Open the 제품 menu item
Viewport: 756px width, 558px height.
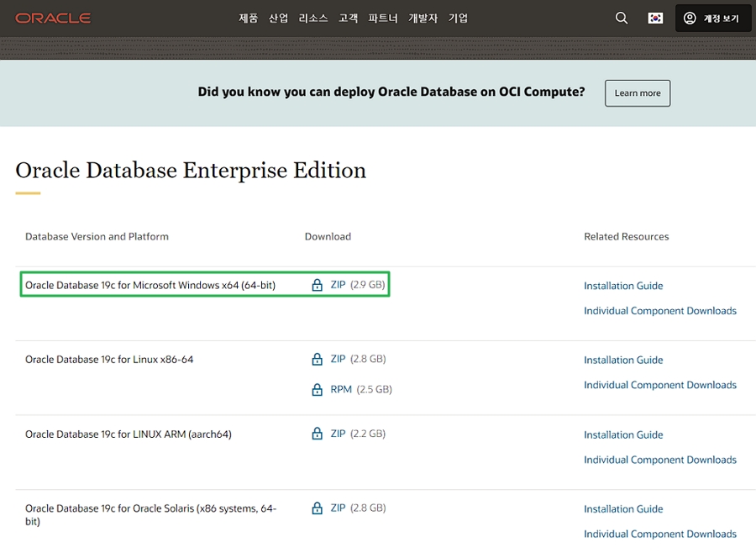249,18
